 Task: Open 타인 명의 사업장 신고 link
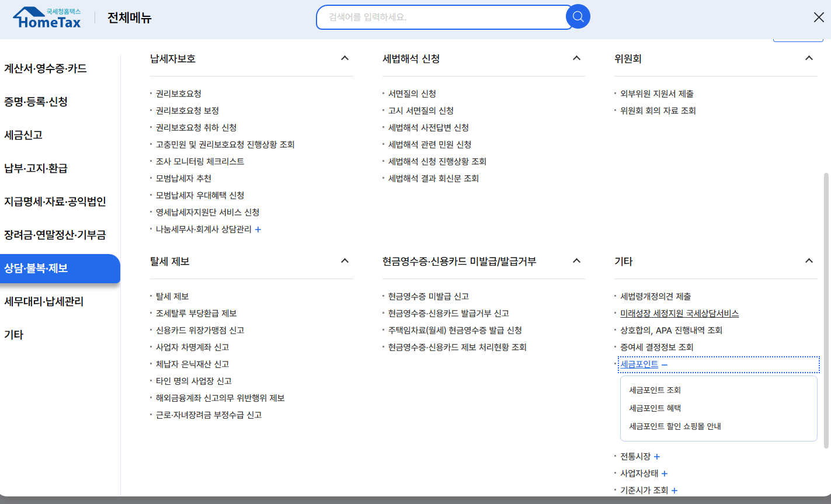click(194, 381)
